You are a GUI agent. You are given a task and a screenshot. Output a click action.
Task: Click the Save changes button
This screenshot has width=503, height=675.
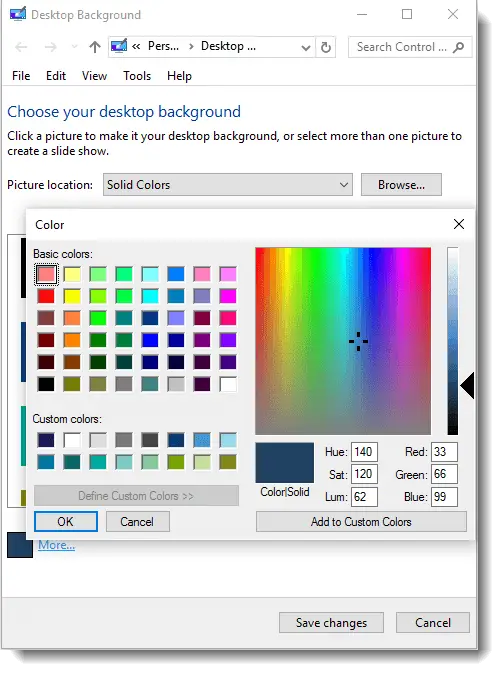331,622
